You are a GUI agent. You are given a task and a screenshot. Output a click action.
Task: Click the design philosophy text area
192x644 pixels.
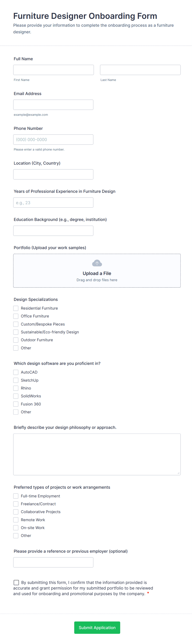click(97, 454)
